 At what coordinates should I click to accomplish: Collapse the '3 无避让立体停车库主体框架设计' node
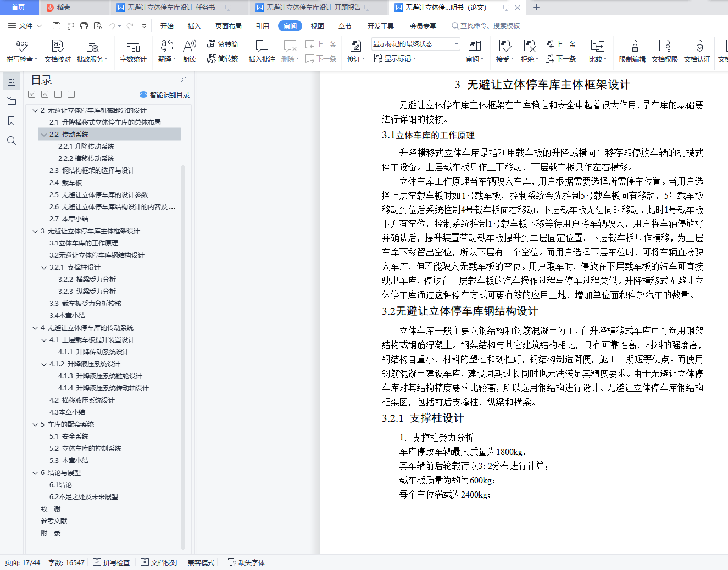[35, 231]
